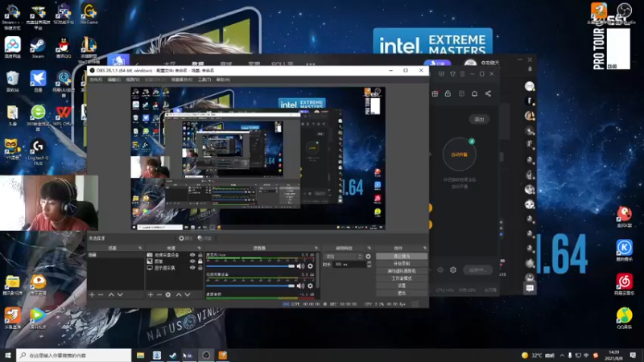Click the mixer panel vertical scrollbar
This screenshot has height=362, width=644.
[x=317, y=271]
